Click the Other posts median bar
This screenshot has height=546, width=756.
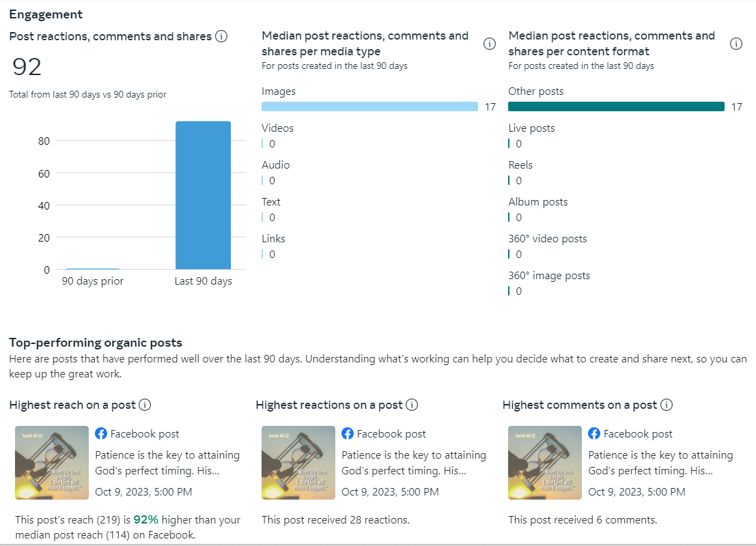(616, 106)
